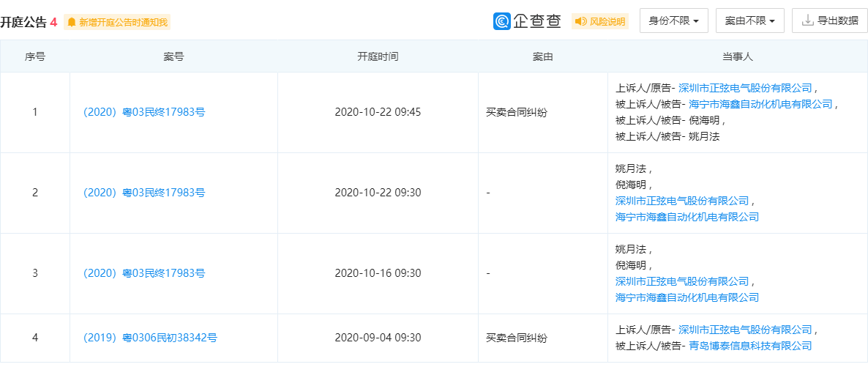
Task: Click the bell icon for new notice alerts
Action: click(x=72, y=22)
